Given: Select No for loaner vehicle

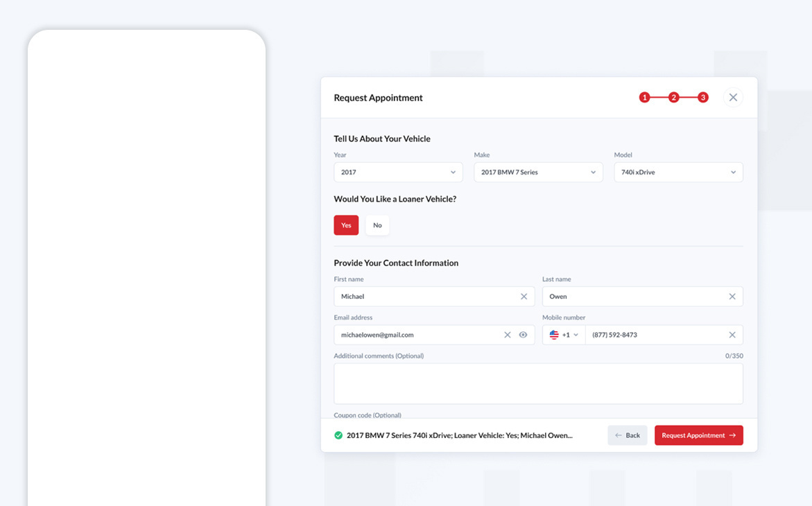Looking at the screenshot, I should point(377,225).
